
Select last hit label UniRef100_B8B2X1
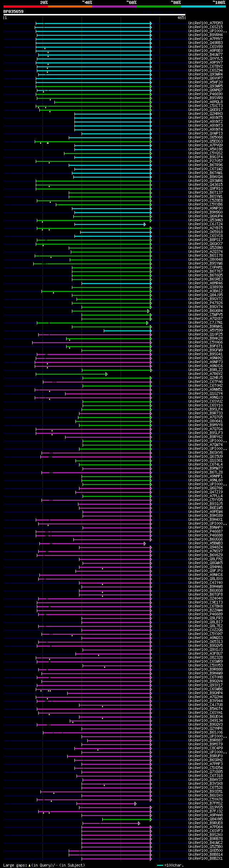coord(205,859)
